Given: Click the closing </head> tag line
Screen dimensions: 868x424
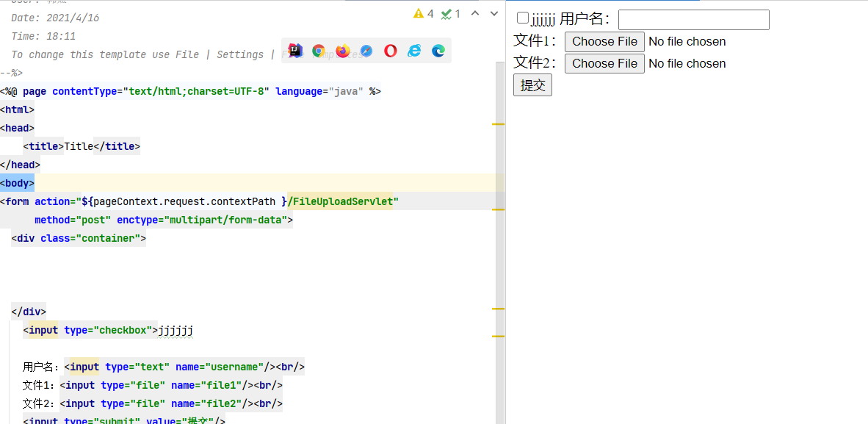Looking at the screenshot, I should (x=20, y=165).
